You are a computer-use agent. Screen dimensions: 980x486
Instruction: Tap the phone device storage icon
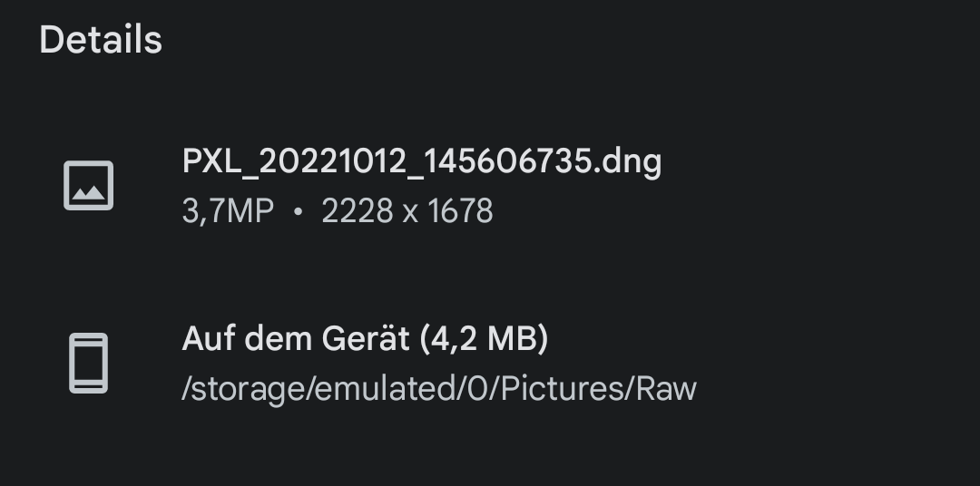[x=88, y=363]
